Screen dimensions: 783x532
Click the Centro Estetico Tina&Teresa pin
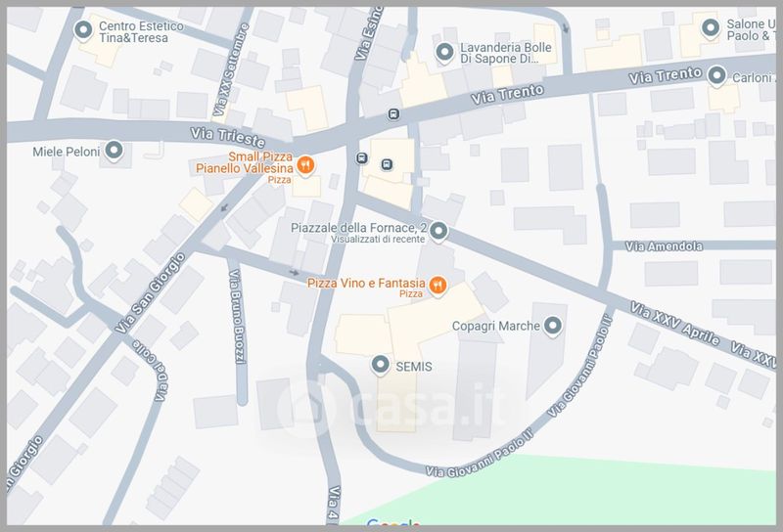coord(83,30)
